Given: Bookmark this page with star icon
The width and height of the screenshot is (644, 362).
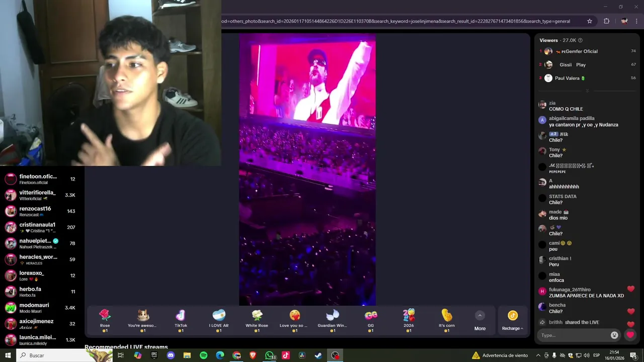Looking at the screenshot, I should click(x=590, y=21).
